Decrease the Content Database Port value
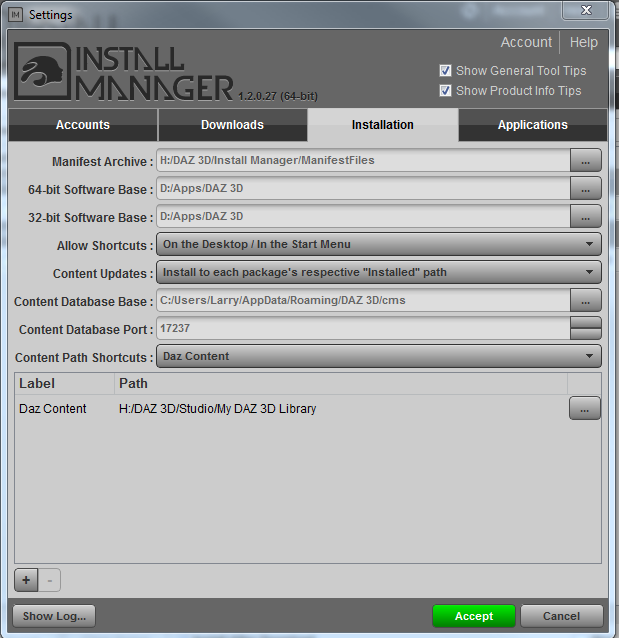619x638 pixels. tap(585, 334)
